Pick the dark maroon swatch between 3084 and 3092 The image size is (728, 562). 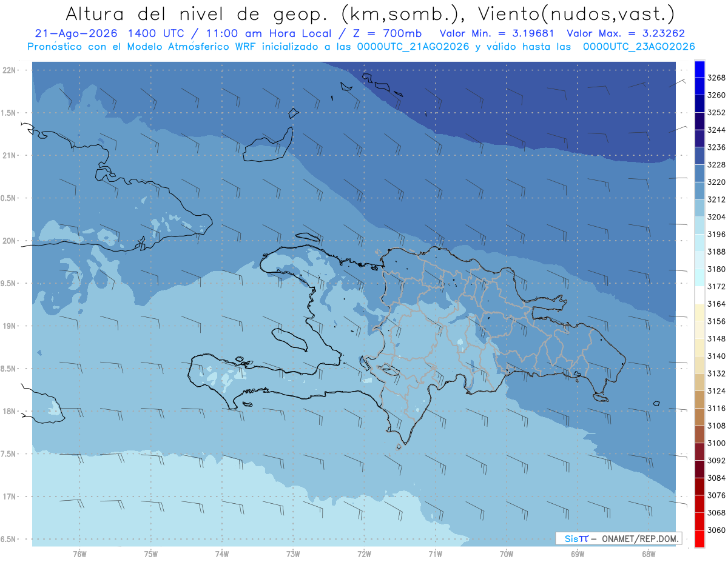pos(699,469)
